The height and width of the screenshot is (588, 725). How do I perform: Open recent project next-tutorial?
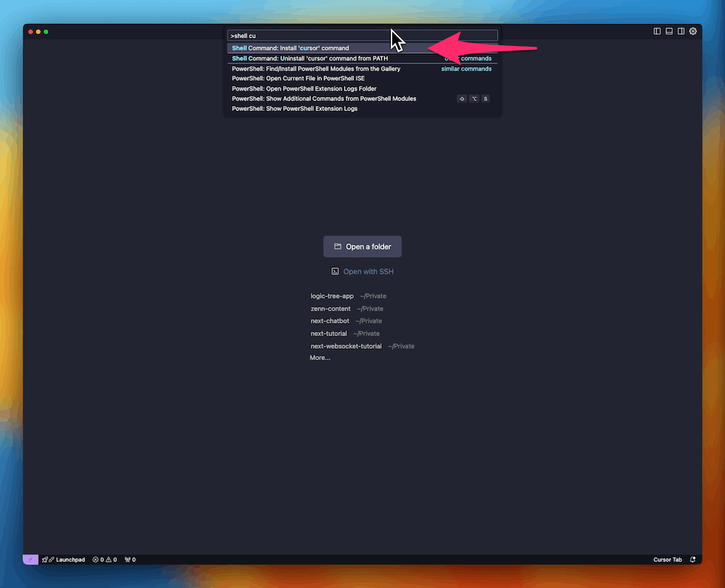(345, 333)
